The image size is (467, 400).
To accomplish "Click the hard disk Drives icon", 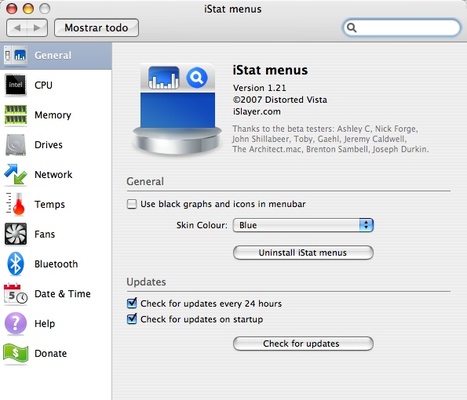I will [15, 145].
